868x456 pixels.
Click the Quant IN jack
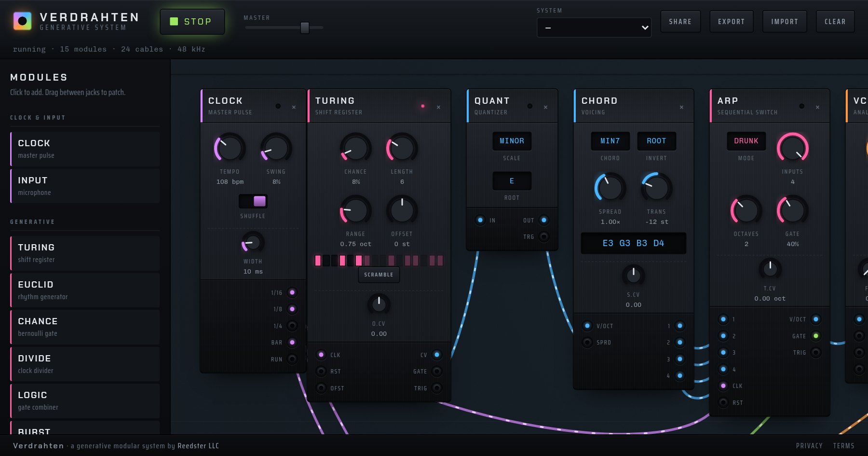(480, 220)
